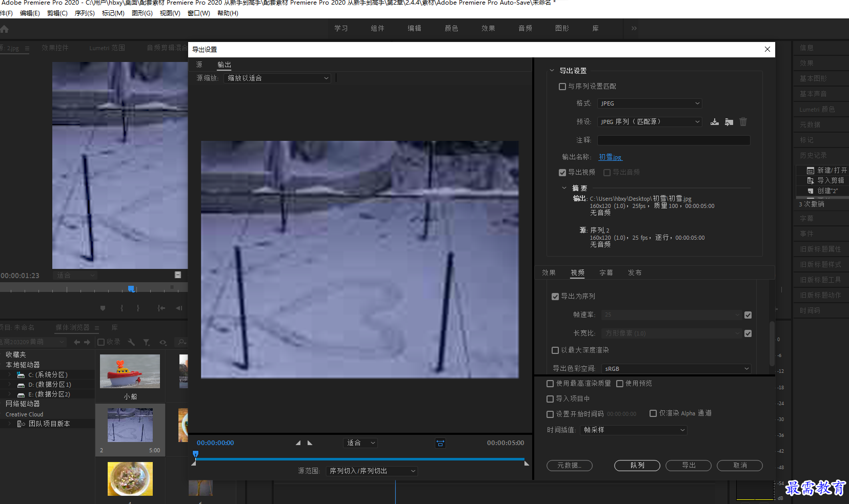Open the preset JPEG sequence dropdown

[x=650, y=122]
